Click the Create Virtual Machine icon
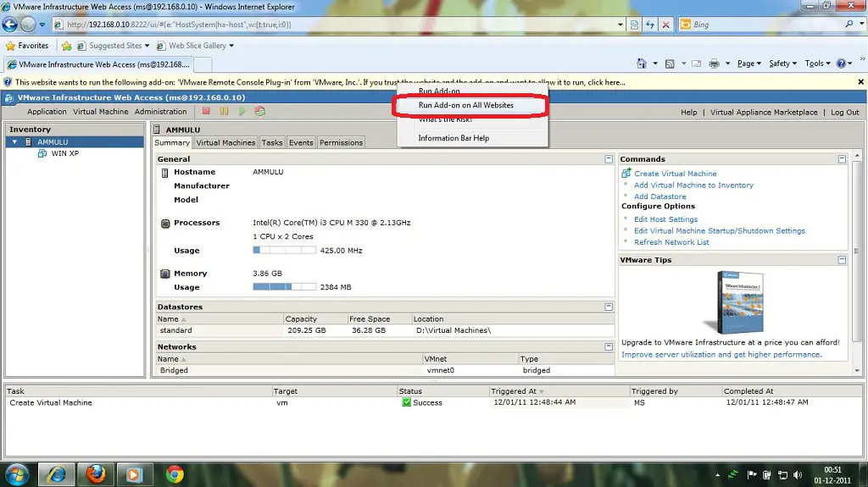This screenshot has width=868, height=487. [626, 174]
